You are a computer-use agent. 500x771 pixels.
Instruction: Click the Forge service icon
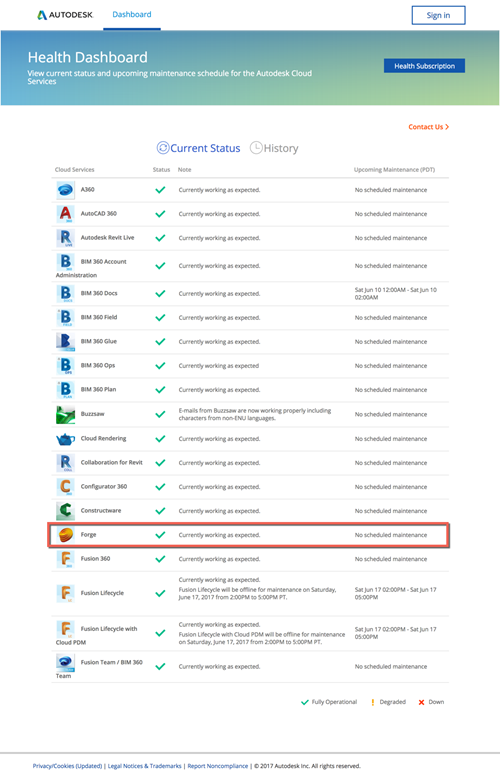point(65,535)
